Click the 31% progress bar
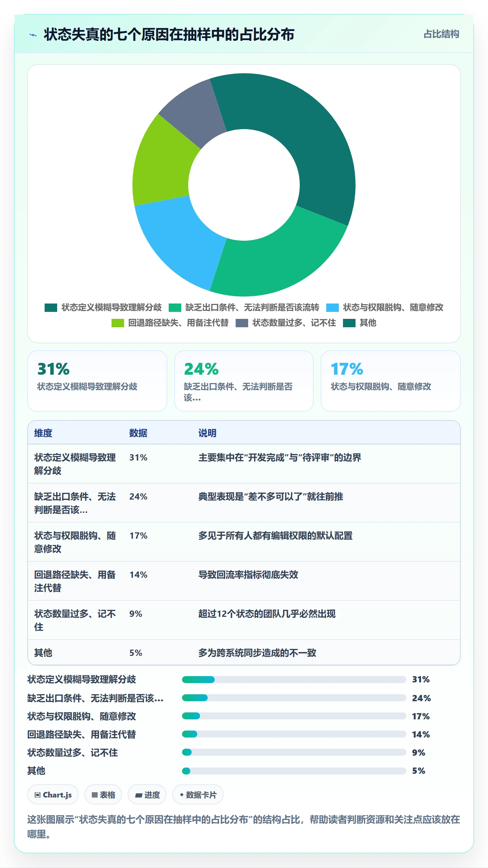 click(294, 680)
